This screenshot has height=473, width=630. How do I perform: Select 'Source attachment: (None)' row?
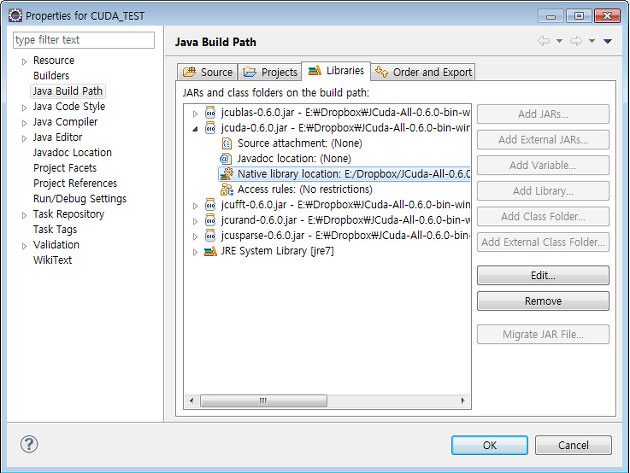pos(300,143)
